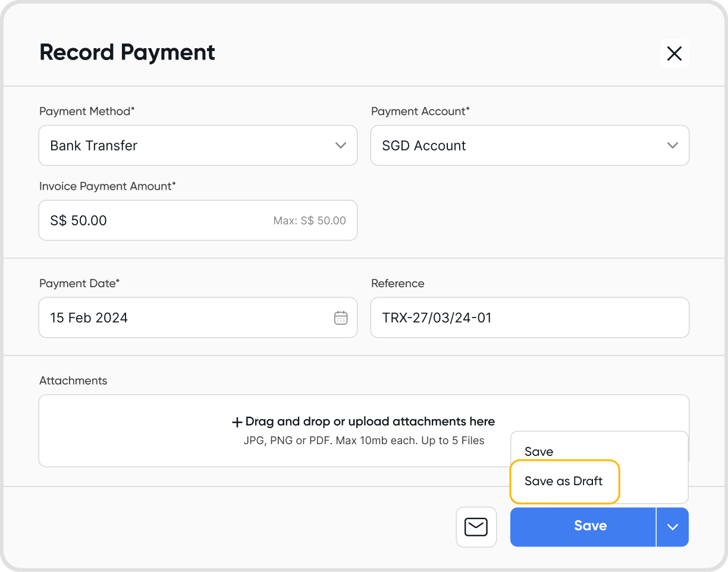Expand the Payment Method chevron arrow
This screenshot has height=572, width=728.
click(341, 145)
